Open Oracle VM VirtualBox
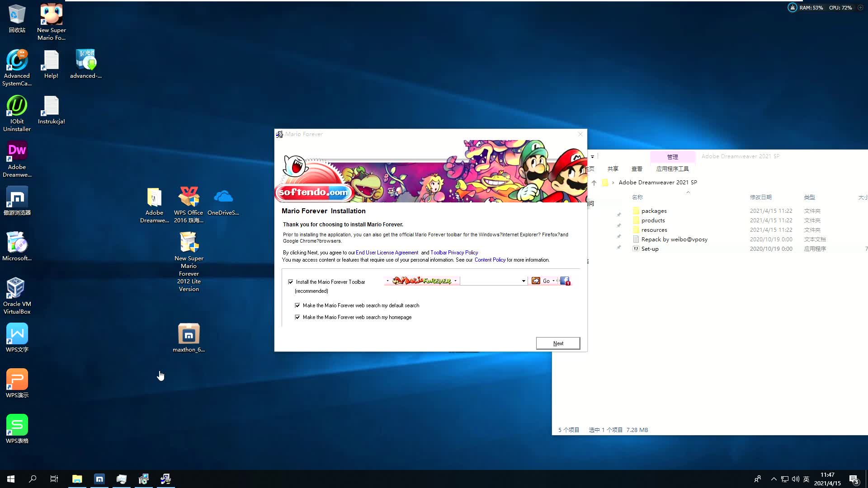Image resolution: width=868 pixels, height=488 pixels. click(17, 289)
